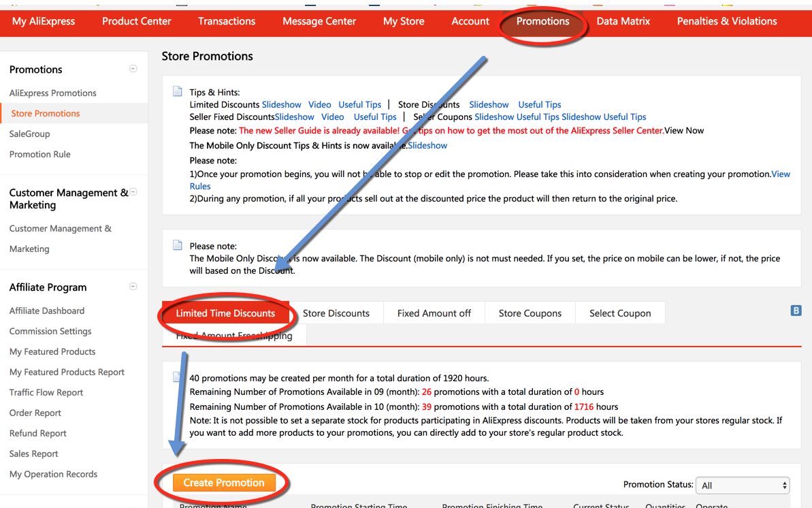
Task: Open Store Discounts Slideshow link
Action: (489, 105)
